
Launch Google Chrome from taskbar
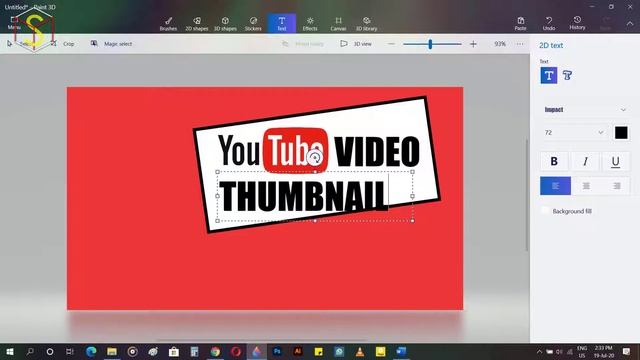[215, 351]
